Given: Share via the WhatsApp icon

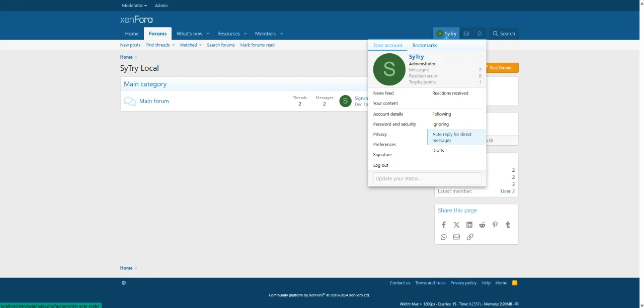Looking at the screenshot, I should click(x=444, y=237).
